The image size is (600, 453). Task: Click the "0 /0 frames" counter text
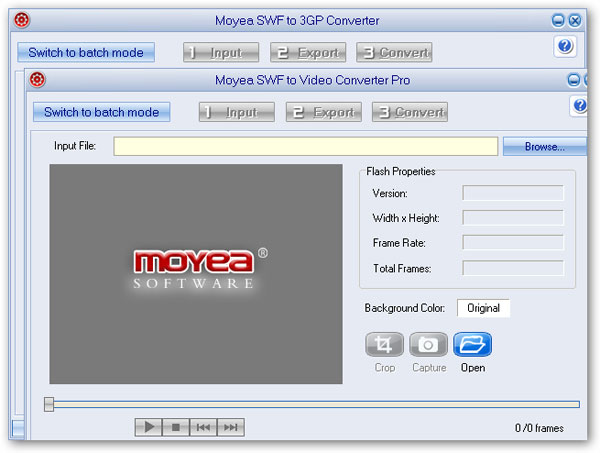[539, 428]
